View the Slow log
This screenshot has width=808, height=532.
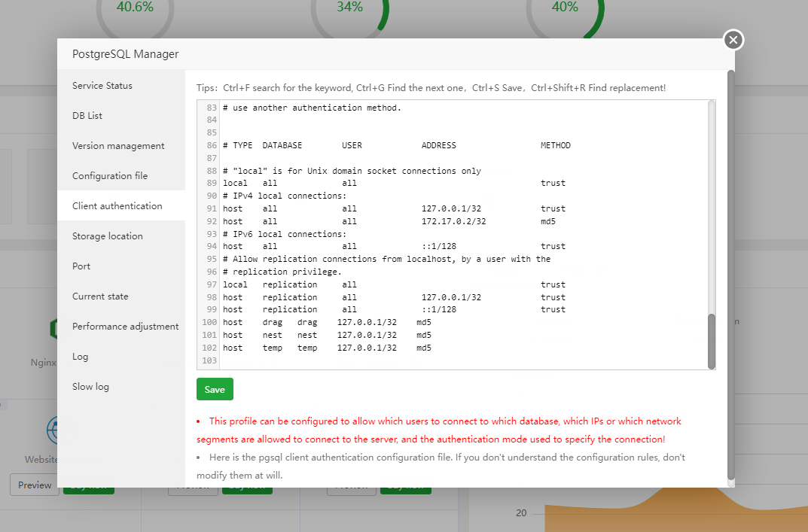click(x=90, y=386)
